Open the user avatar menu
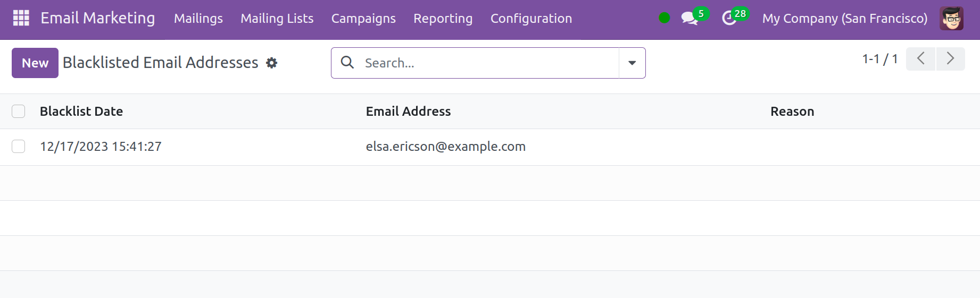 coord(951,19)
